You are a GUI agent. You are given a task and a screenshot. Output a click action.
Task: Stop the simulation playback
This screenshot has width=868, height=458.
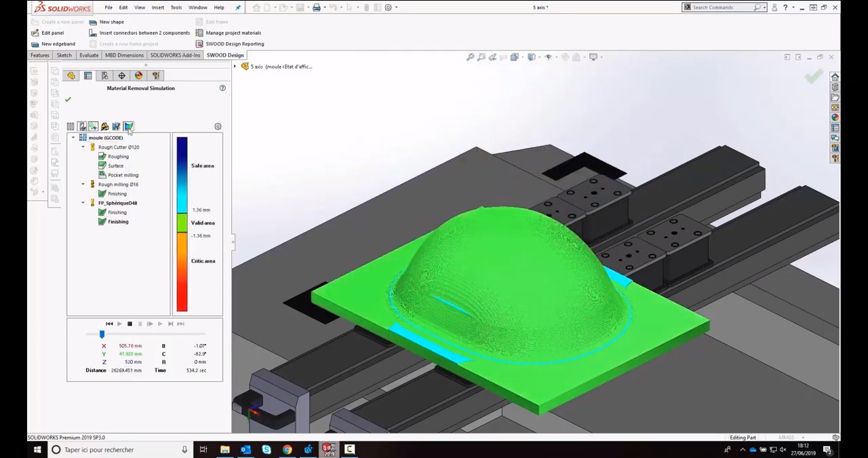point(130,324)
